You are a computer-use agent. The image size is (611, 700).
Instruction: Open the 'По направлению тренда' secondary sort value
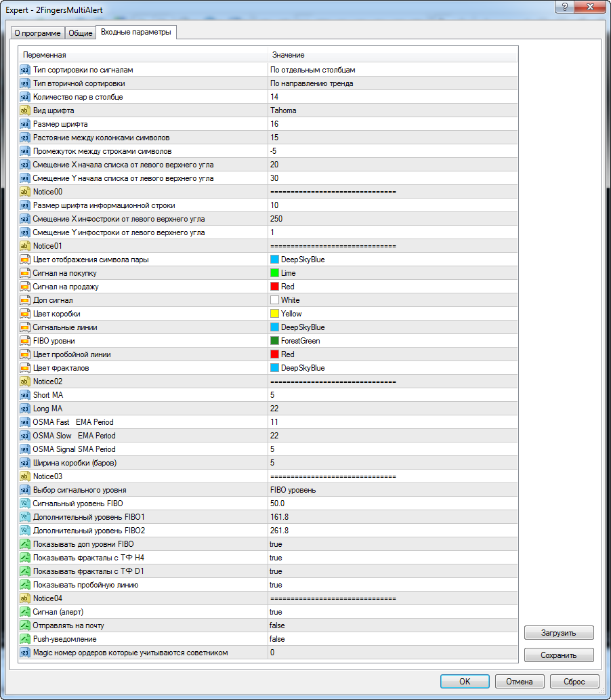click(x=393, y=83)
